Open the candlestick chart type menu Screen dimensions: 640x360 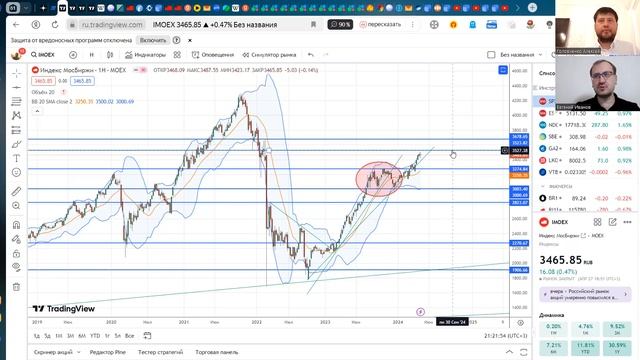point(110,55)
